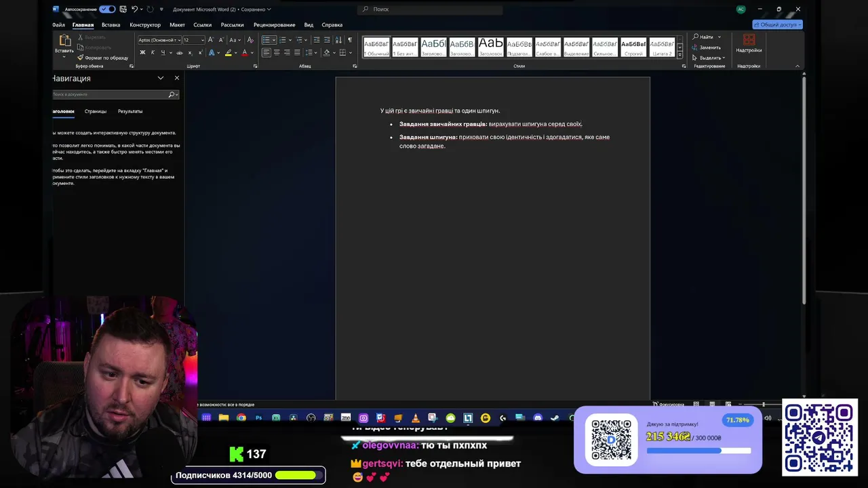Apply subscript formatting
The height and width of the screenshot is (488, 868).
click(190, 52)
